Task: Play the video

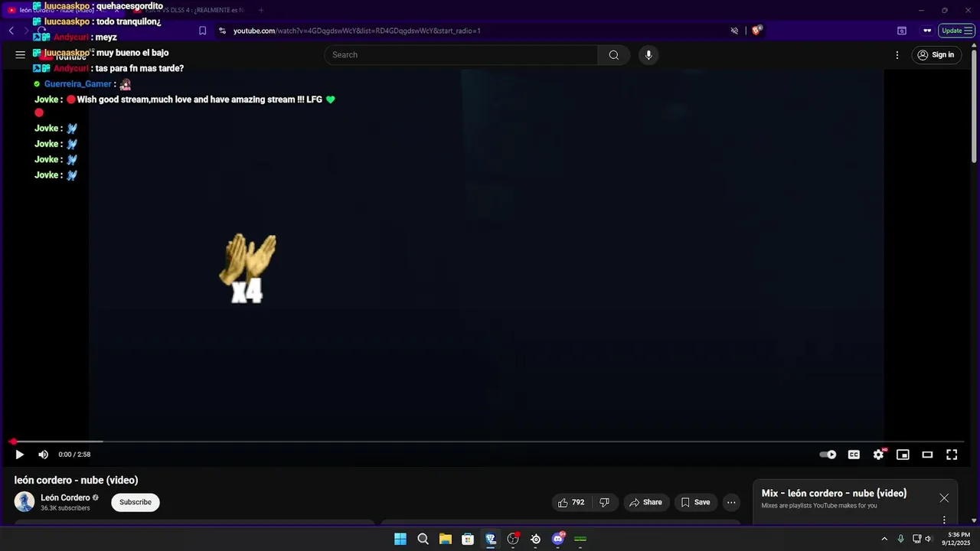Action: click(20, 455)
